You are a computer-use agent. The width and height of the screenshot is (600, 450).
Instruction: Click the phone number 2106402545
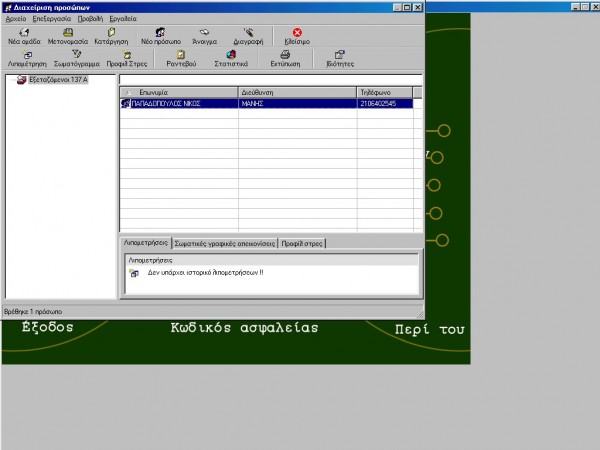click(378, 103)
